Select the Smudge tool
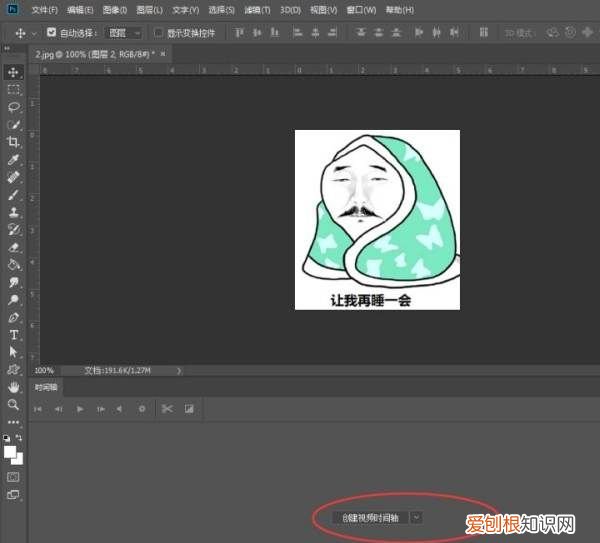Viewport: 600px width, 543px height. pyautogui.click(x=13, y=282)
